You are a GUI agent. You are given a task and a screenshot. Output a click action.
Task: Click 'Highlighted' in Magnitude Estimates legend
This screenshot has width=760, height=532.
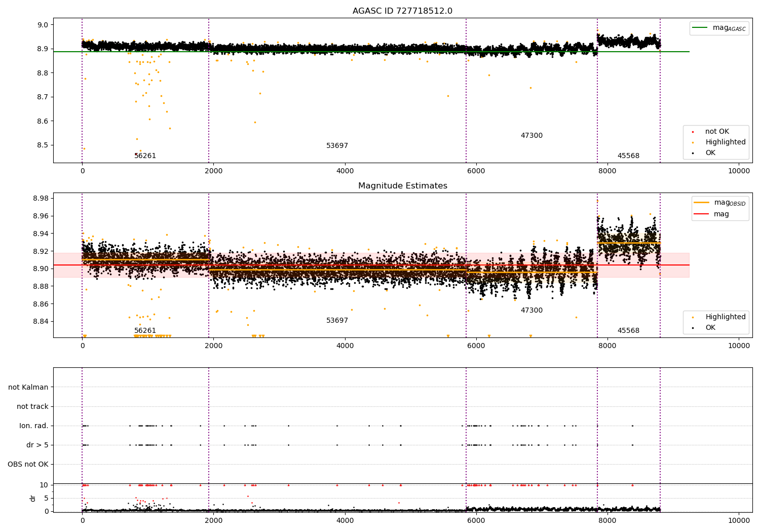tap(726, 317)
